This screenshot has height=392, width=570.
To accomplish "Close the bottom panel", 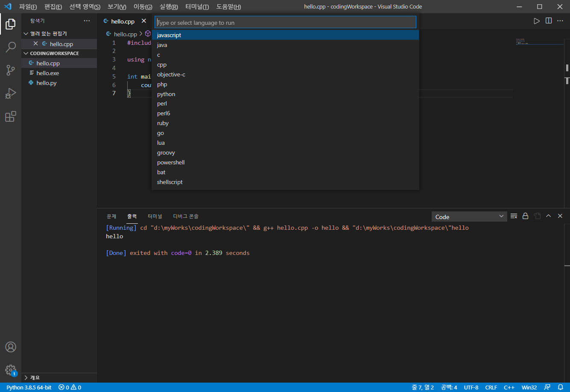I will click(560, 216).
